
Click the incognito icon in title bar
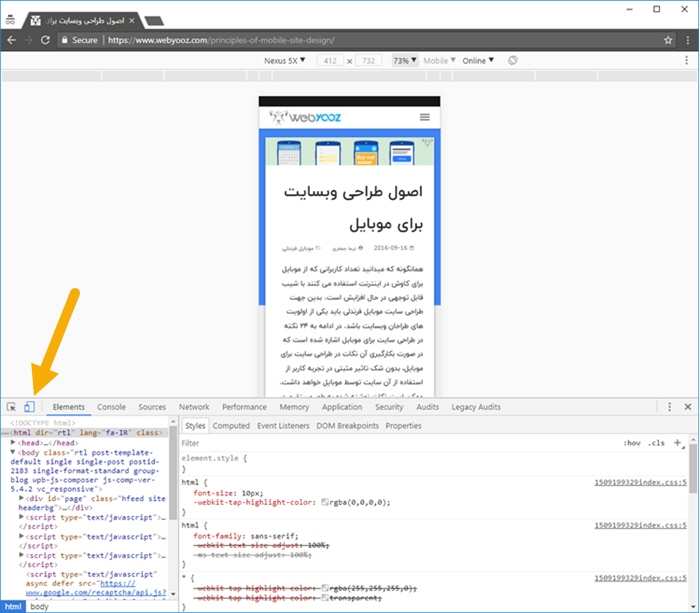[x=10, y=20]
